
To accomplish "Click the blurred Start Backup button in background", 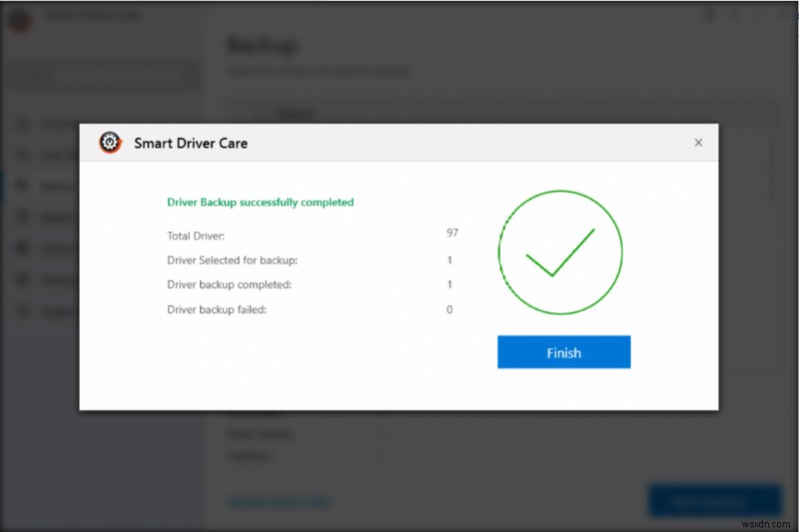I will [x=715, y=500].
